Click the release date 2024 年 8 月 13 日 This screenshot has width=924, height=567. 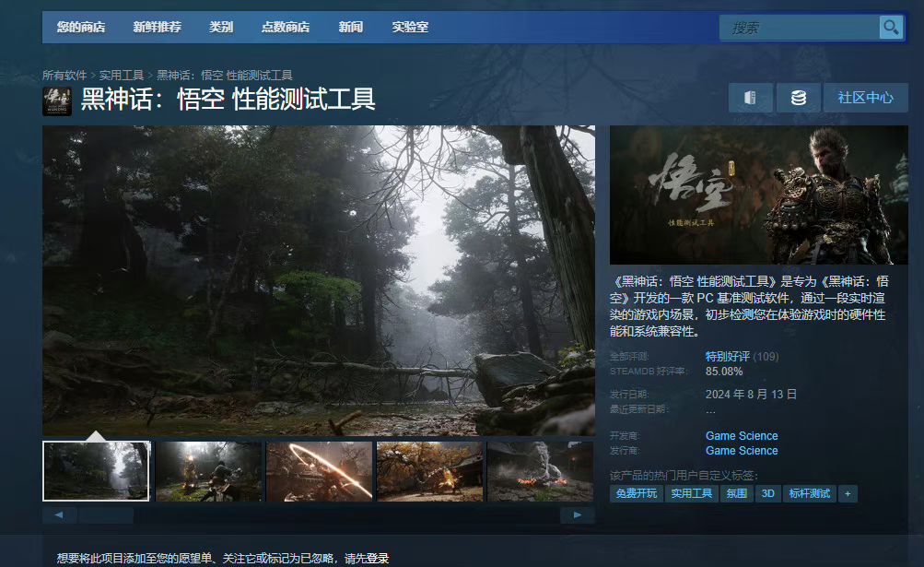(751, 394)
